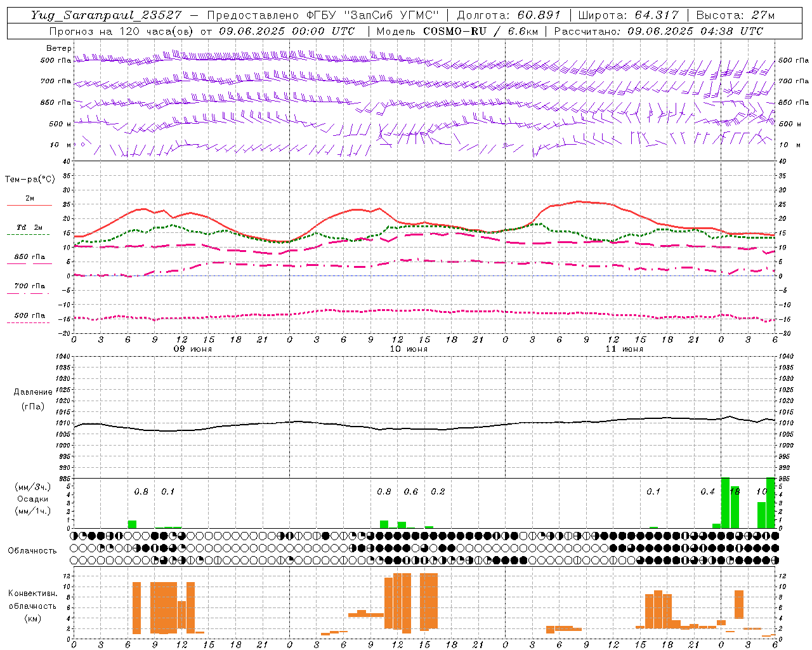The height and width of the screenshot is (650, 812).
Task: Click the (мм/1ч.) precipitation unit label
Action: pyautogui.click(x=33, y=511)
